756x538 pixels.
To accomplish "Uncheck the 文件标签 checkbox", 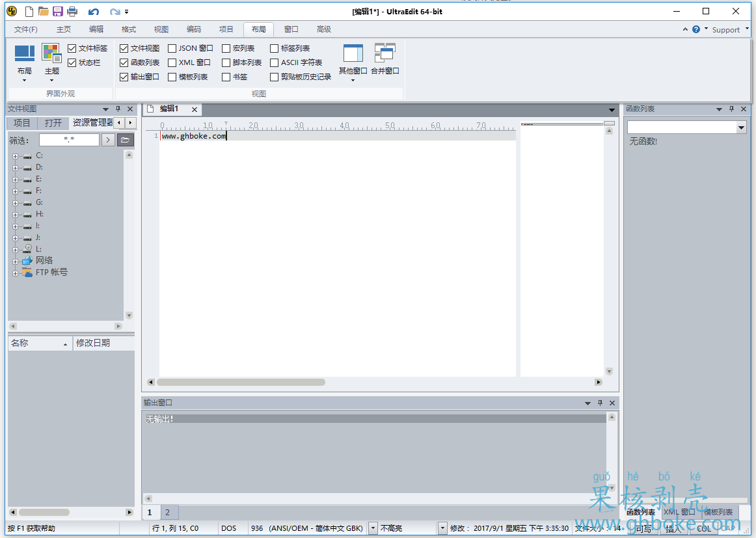I will (x=72, y=48).
